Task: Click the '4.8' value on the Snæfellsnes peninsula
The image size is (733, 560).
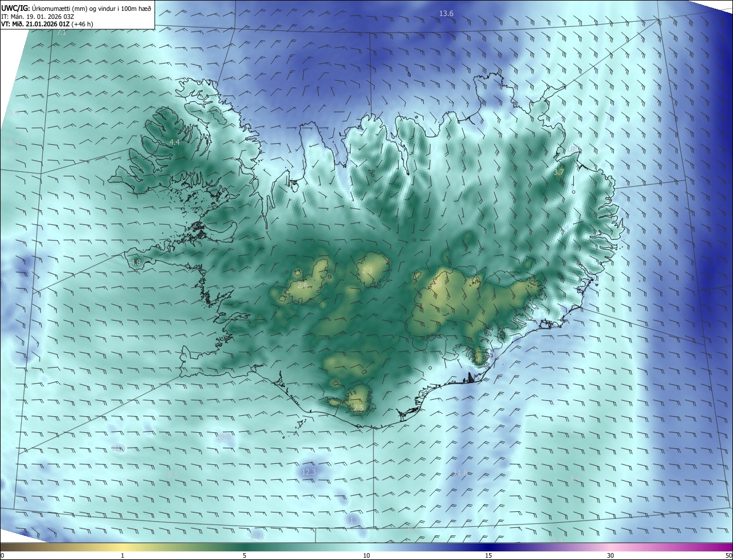Action: (136, 262)
